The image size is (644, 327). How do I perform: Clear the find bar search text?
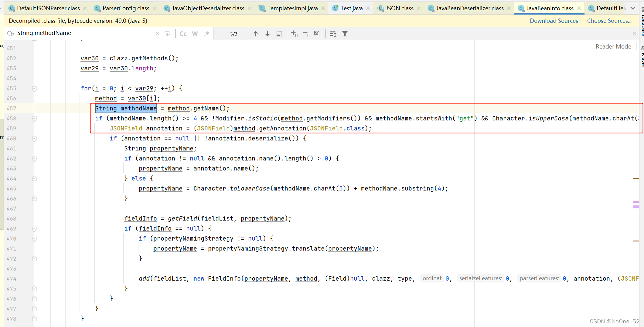158,34
